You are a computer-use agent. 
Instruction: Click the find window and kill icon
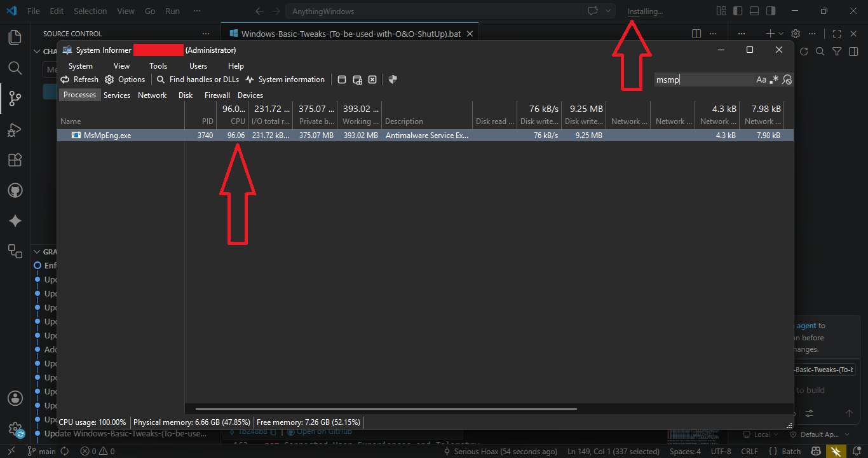tap(373, 80)
